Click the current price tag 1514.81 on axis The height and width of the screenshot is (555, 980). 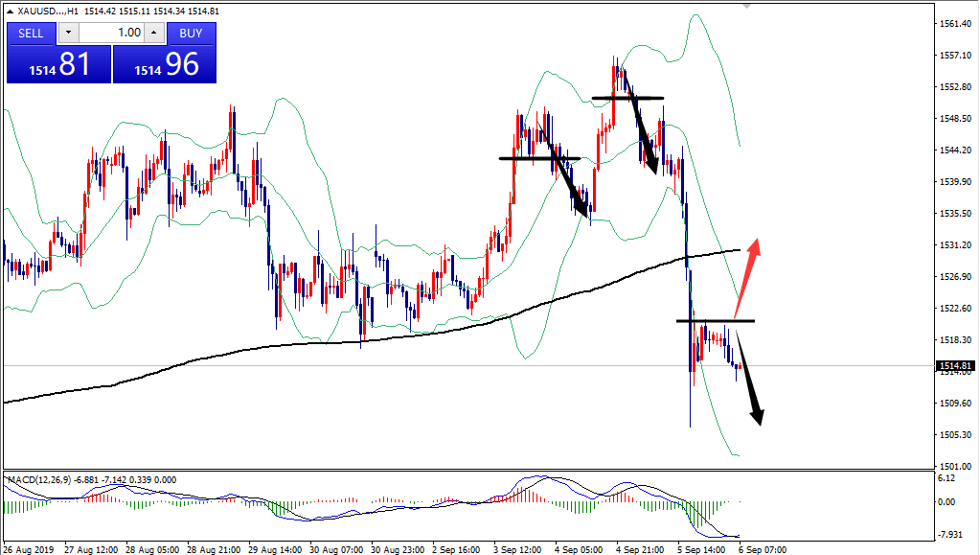pos(956,366)
